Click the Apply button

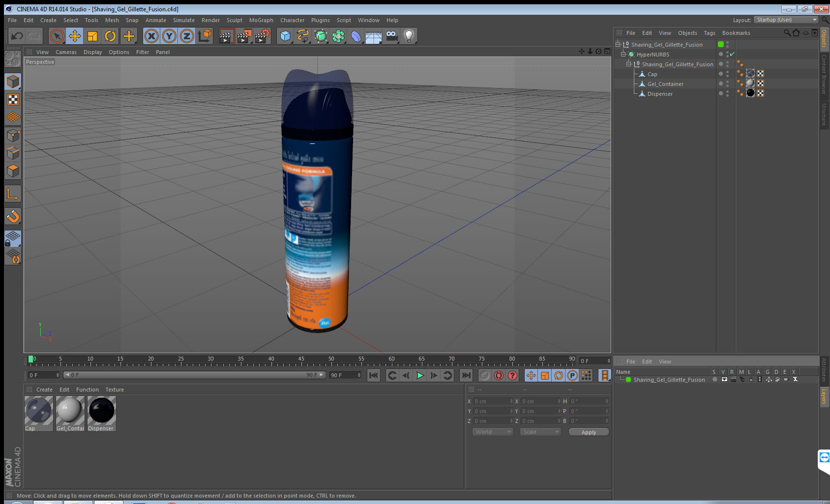pyautogui.click(x=589, y=432)
